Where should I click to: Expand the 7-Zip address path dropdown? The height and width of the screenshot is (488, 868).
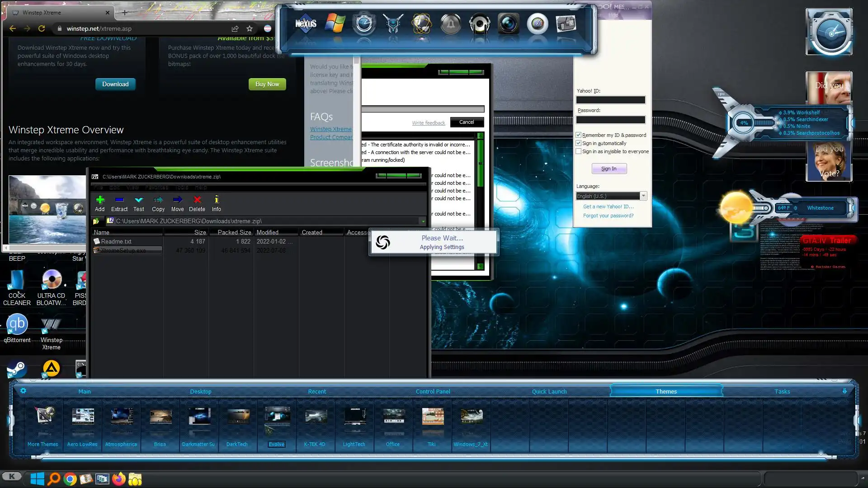point(423,221)
